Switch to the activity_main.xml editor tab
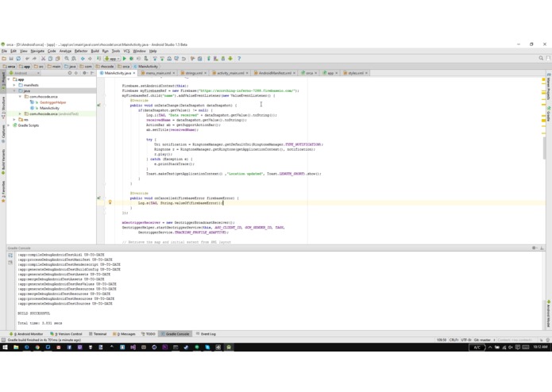Image resolution: width=552 pixels, height=392 pixels. tap(230, 73)
